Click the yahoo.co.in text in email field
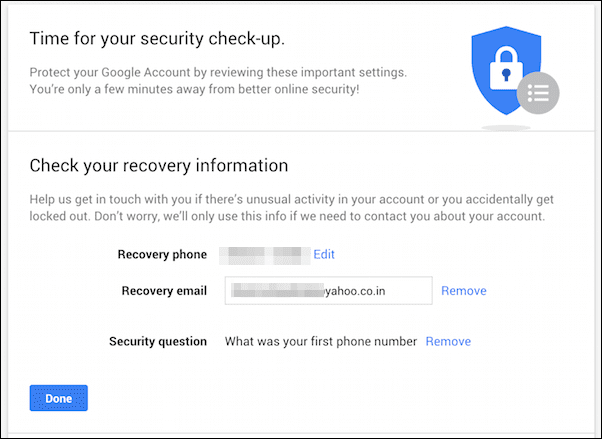Image resolution: width=602 pixels, height=439 pixels. point(355,291)
